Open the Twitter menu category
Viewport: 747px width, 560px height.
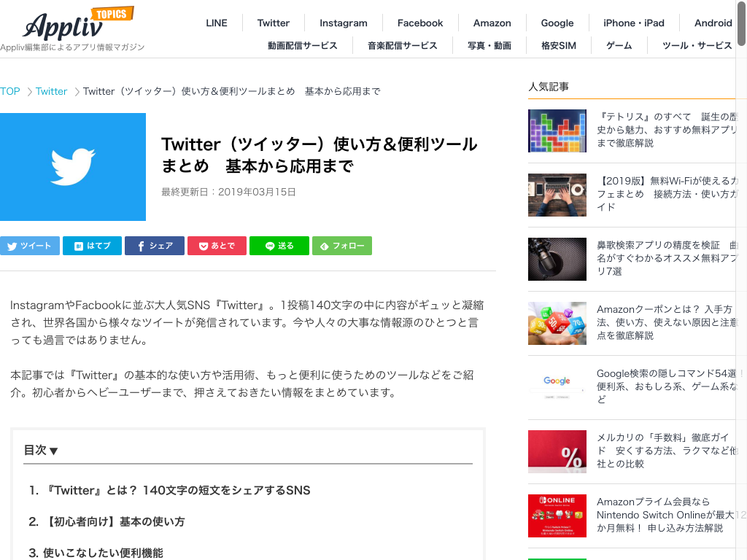[273, 23]
